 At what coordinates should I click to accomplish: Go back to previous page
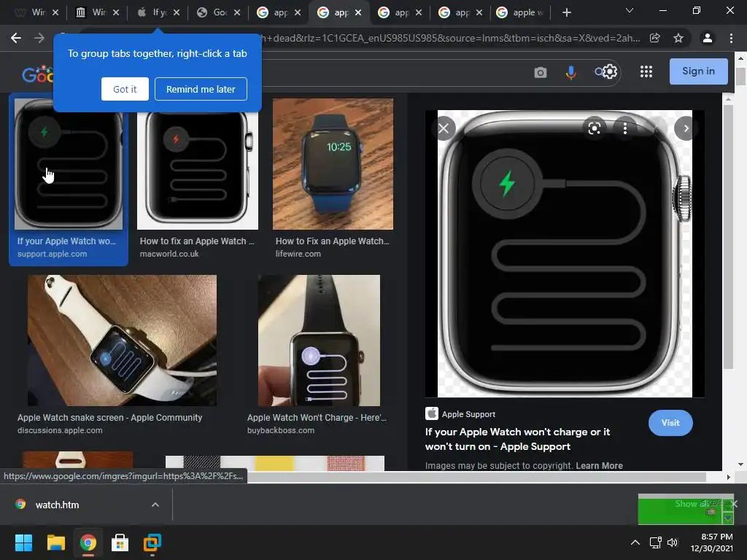click(x=16, y=38)
